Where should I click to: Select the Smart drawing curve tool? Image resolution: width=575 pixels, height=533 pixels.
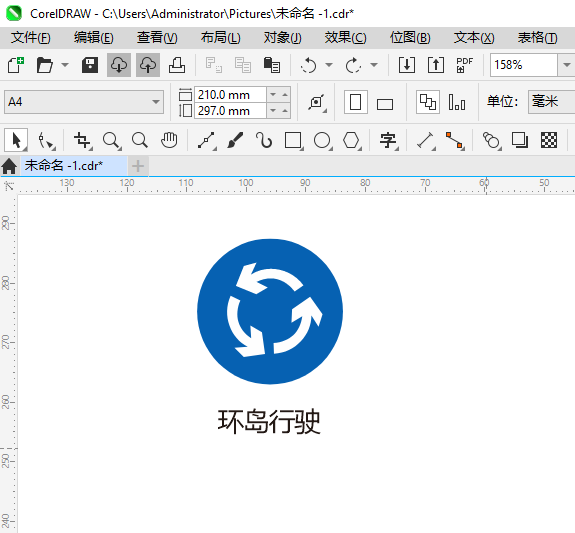264,140
